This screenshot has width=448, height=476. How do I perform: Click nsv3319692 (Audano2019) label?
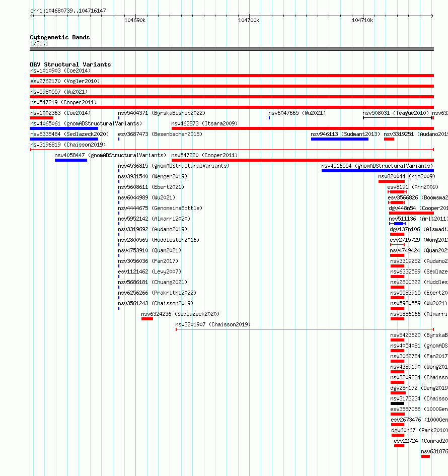pyautogui.click(x=153, y=229)
